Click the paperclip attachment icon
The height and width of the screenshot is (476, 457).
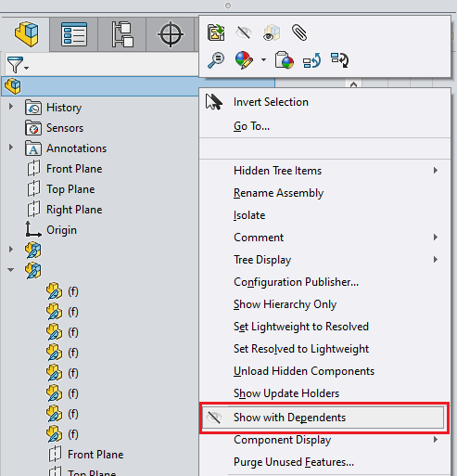coord(299,32)
